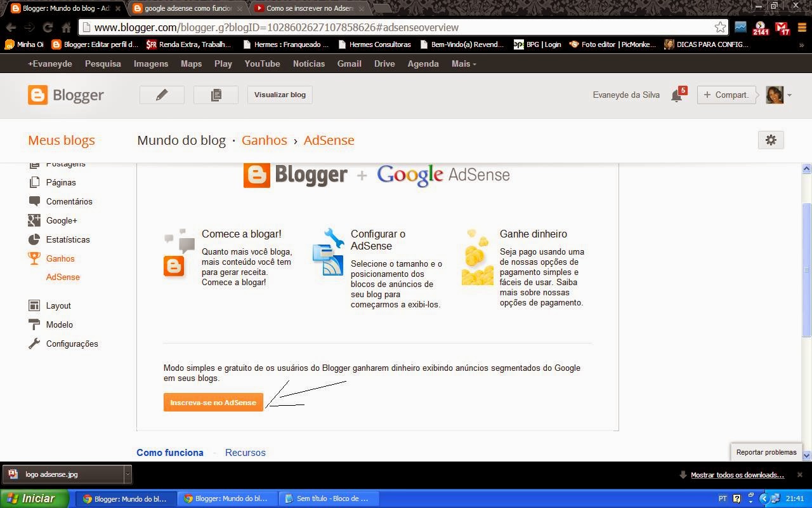This screenshot has height=508, width=812.
Task: Click the Ganhos breadcrumb link
Action: (265, 140)
